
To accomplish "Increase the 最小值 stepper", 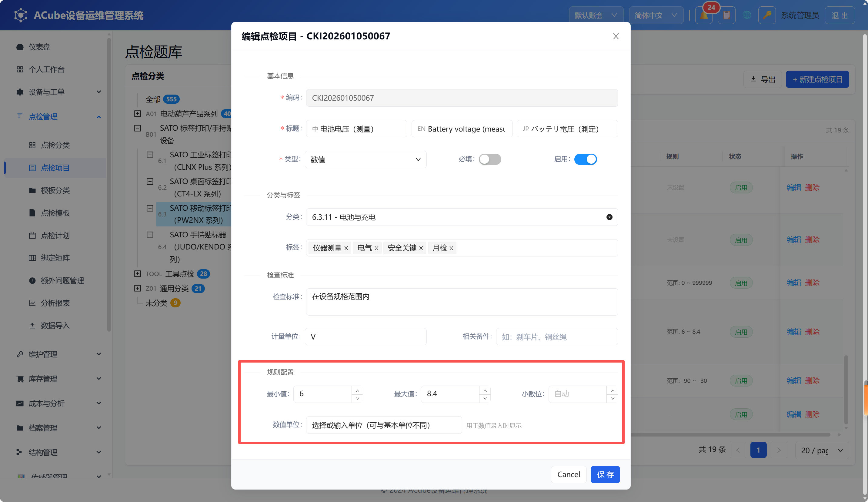I will (x=358, y=390).
